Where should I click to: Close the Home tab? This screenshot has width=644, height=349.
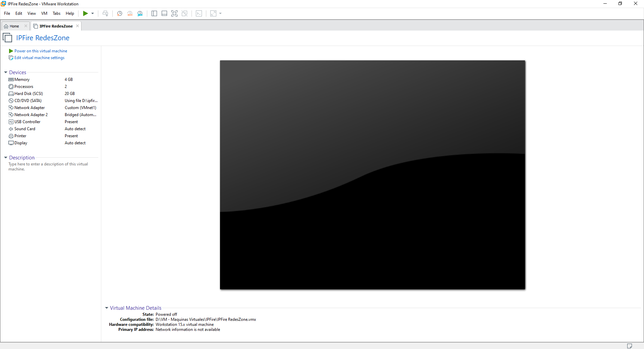26,26
